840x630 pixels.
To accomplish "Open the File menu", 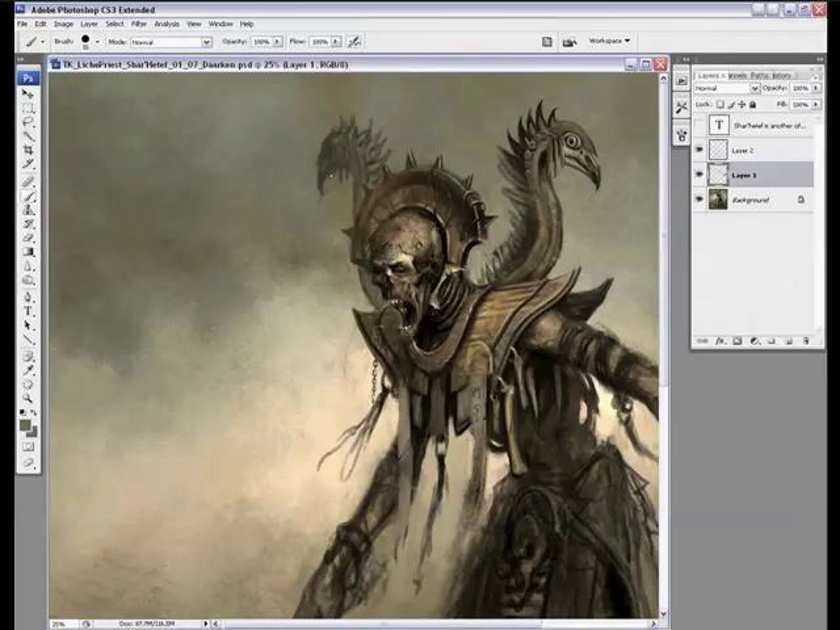I will click(22, 24).
